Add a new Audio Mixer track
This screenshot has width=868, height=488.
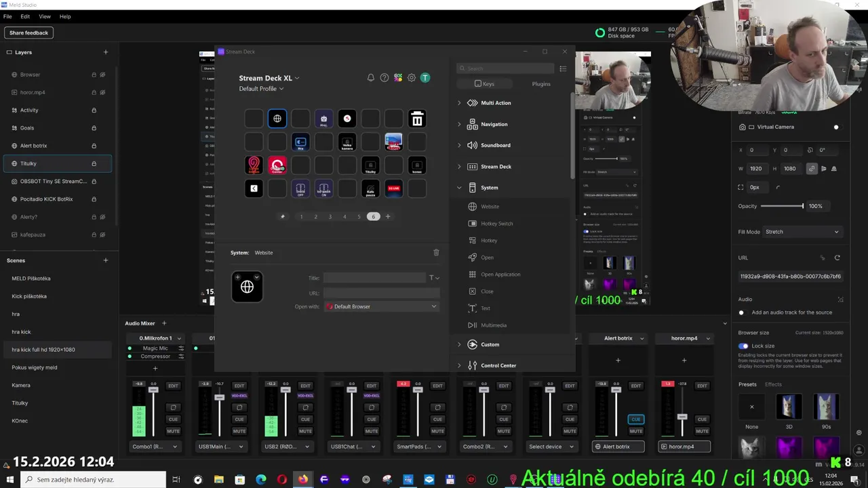coord(163,323)
